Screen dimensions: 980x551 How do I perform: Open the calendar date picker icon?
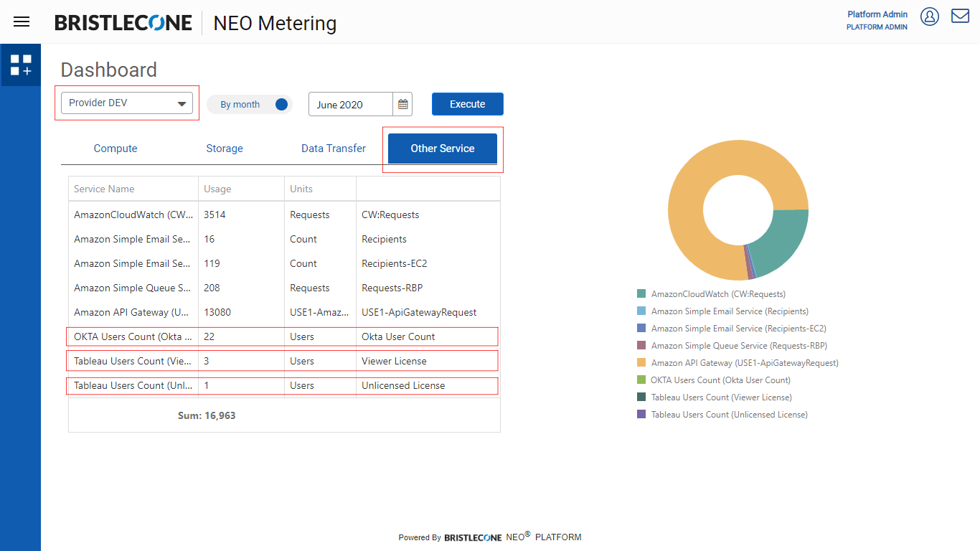[403, 105]
